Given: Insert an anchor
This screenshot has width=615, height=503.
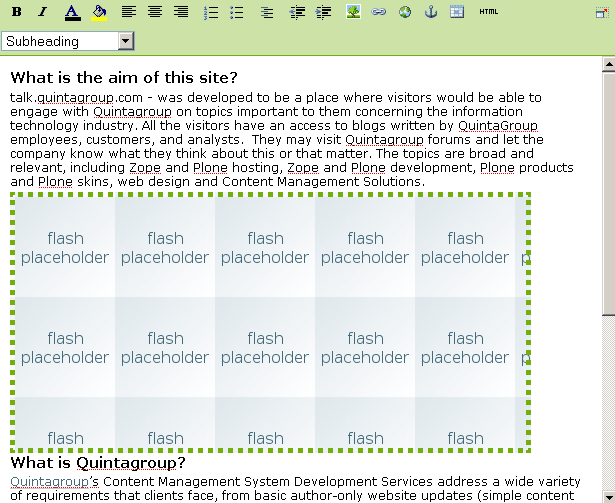Looking at the screenshot, I should 431,12.
